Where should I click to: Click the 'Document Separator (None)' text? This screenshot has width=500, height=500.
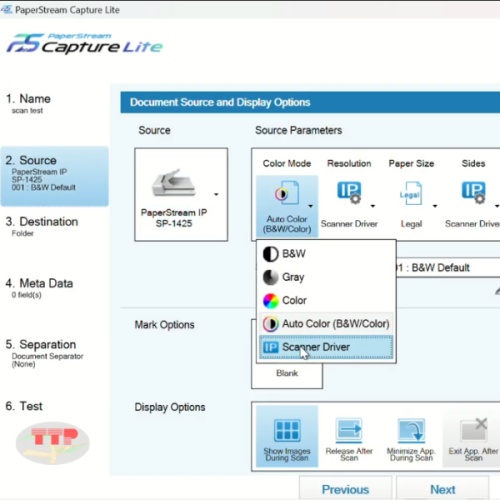[x=47, y=360]
